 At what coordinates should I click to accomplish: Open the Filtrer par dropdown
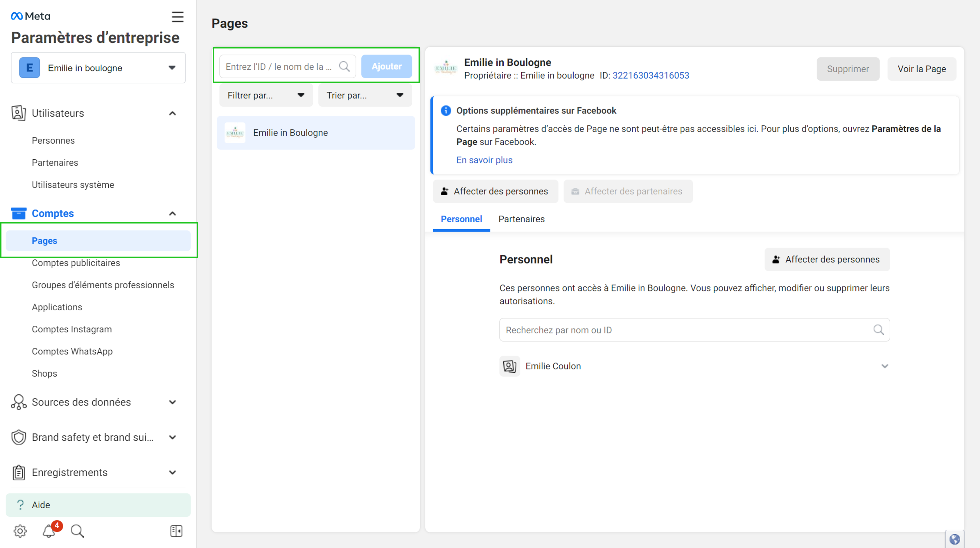[266, 95]
